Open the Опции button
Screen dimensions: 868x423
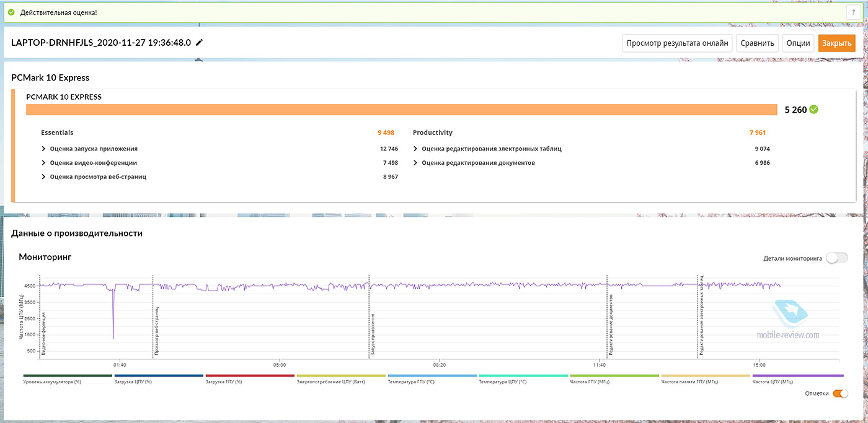798,43
